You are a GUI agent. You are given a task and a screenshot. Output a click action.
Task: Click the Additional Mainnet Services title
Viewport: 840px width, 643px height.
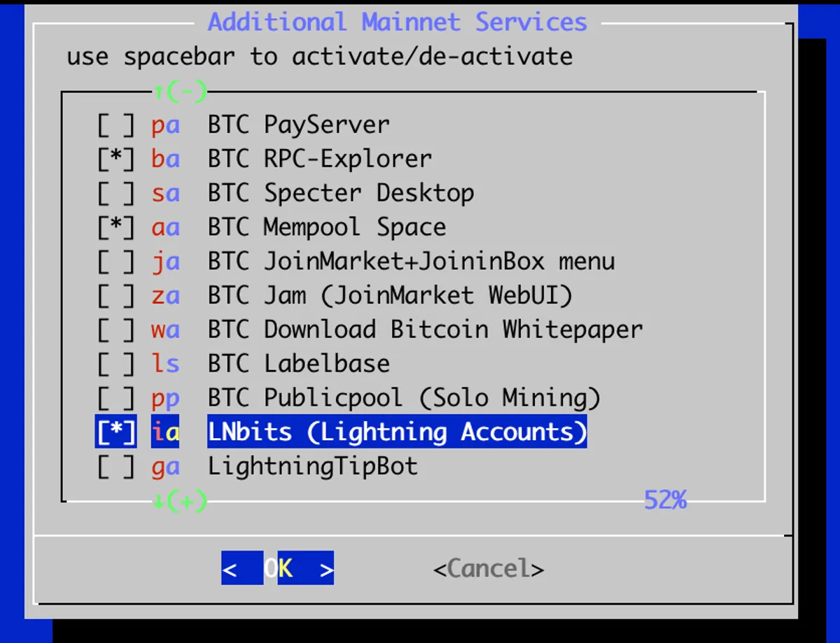397,22
